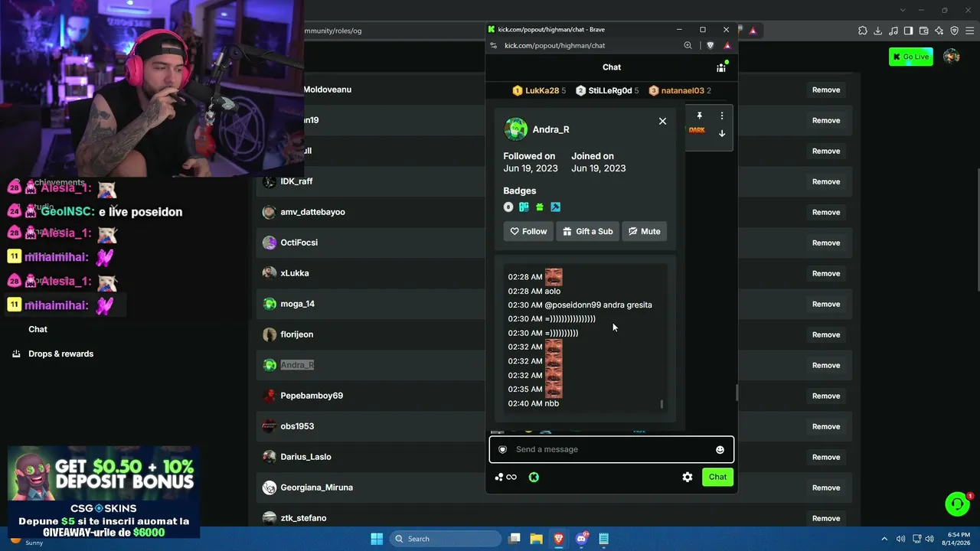Open Discord from taskbar

[x=581, y=539]
